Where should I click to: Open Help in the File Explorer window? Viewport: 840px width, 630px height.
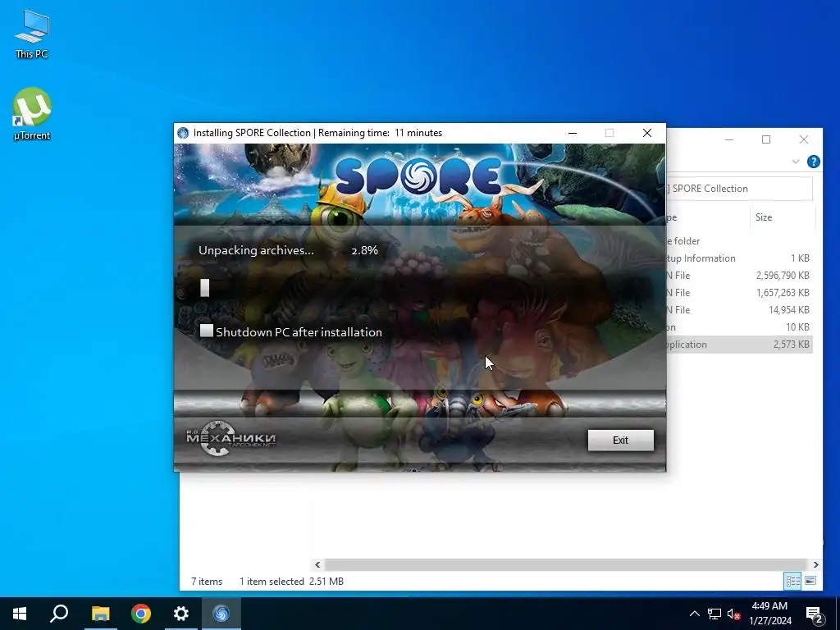(x=813, y=162)
